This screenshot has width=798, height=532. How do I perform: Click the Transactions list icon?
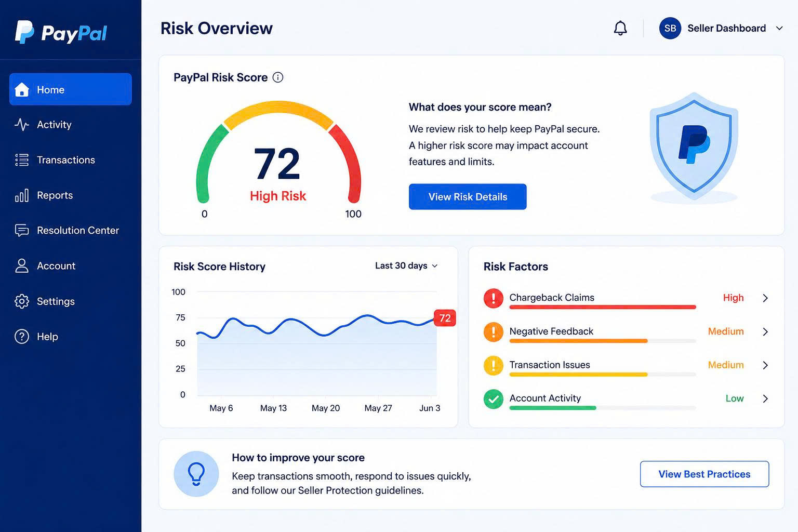click(22, 160)
